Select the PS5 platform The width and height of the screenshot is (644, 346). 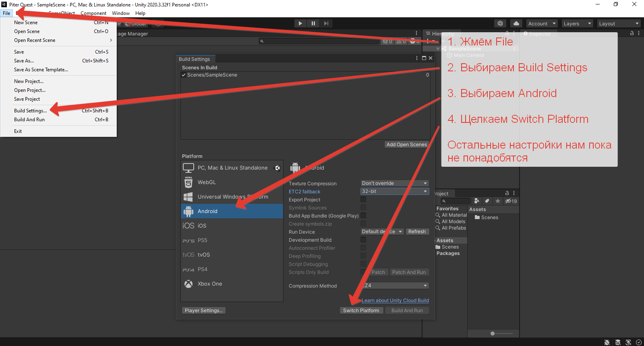pyautogui.click(x=232, y=240)
